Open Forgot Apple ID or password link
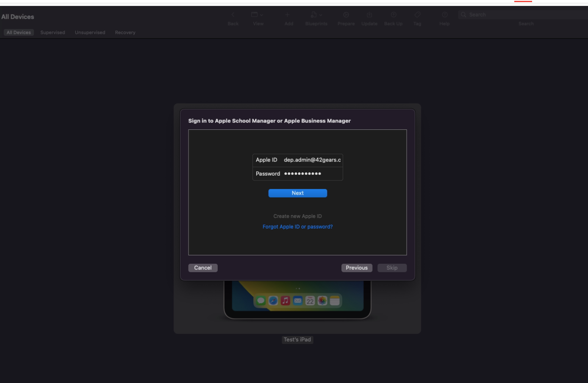The width and height of the screenshot is (588, 383). click(x=298, y=227)
